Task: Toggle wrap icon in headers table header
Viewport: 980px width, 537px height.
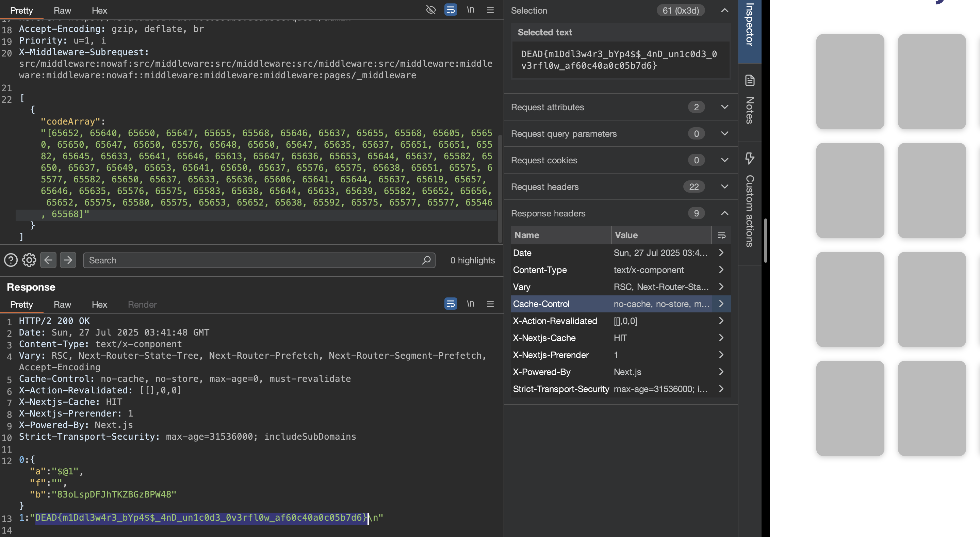Action: point(721,235)
